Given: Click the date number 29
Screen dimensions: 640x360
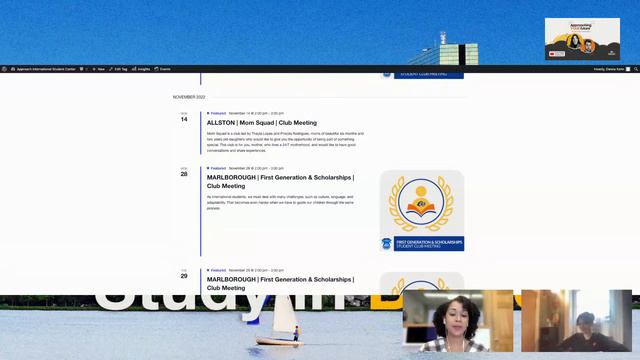Looking at the screenshot, I should (184, 276).
